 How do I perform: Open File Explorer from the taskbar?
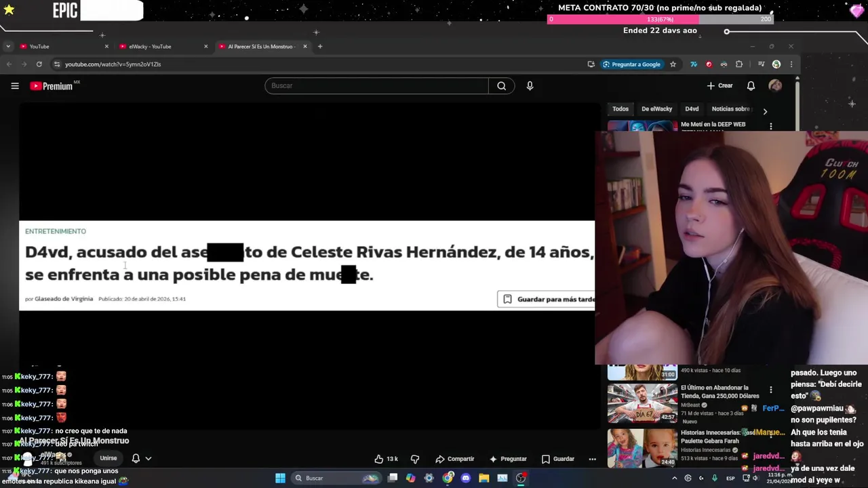pyautogui.click(x=484, y=478)
